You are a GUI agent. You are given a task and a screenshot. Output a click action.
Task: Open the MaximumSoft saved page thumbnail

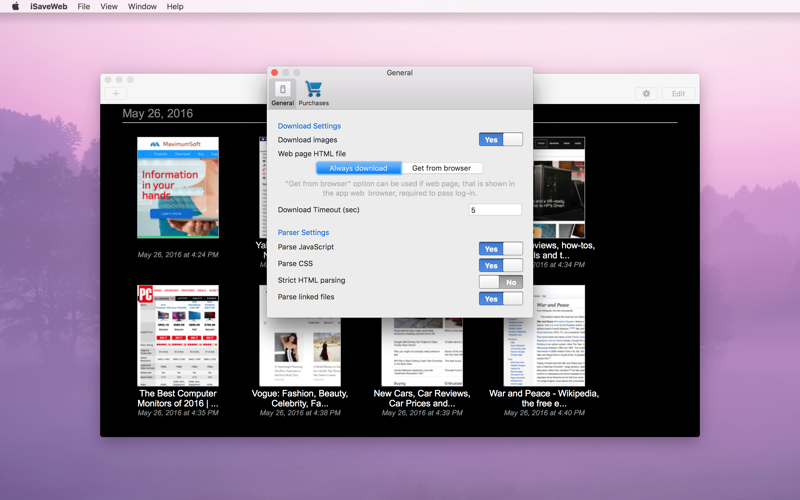178,188
